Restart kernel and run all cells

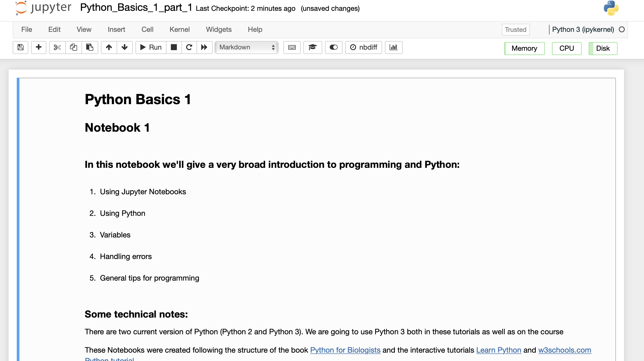tap(204, 47)
